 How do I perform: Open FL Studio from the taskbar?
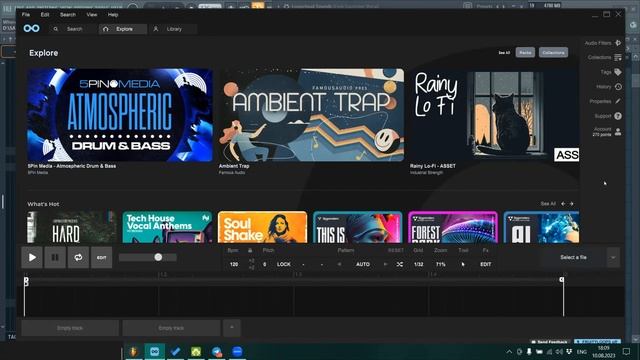[x=133, y=351]
